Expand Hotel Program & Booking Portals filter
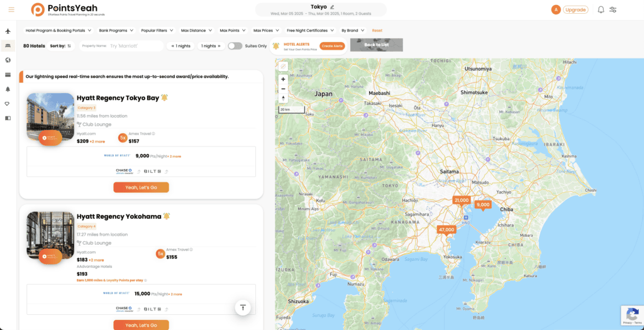 pyautogui.click(x=58, y=30)
